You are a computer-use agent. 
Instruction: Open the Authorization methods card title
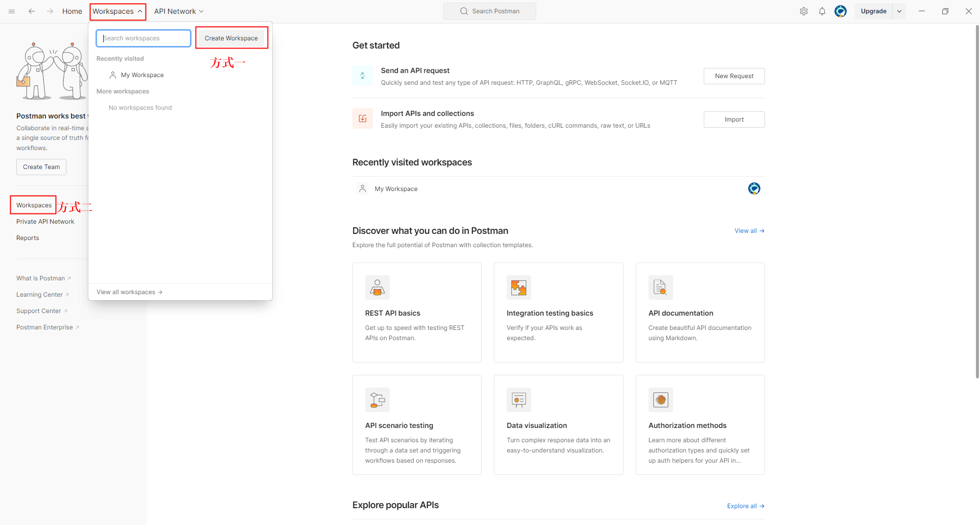click(x=687, y=425)
